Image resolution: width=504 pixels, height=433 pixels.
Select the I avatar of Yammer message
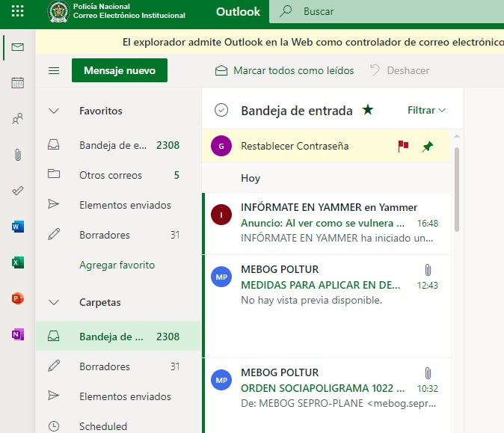[x=221, y=215]
